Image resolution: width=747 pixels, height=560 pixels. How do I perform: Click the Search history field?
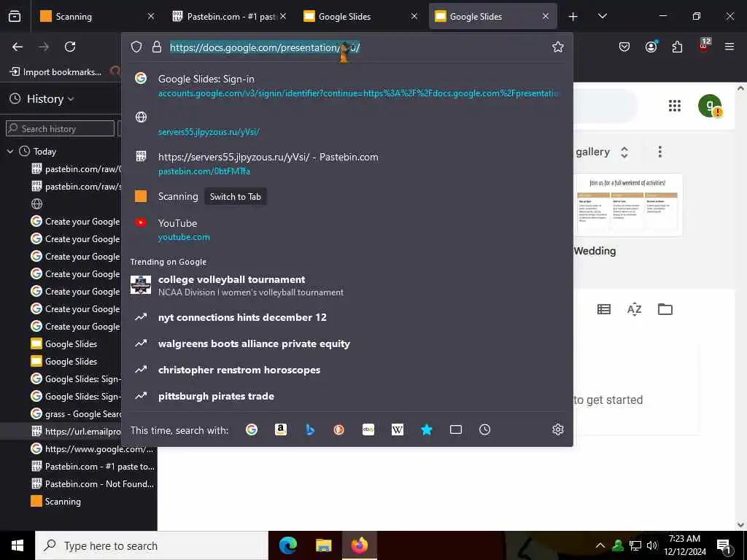pyautogui.click(x=60, y=128)
